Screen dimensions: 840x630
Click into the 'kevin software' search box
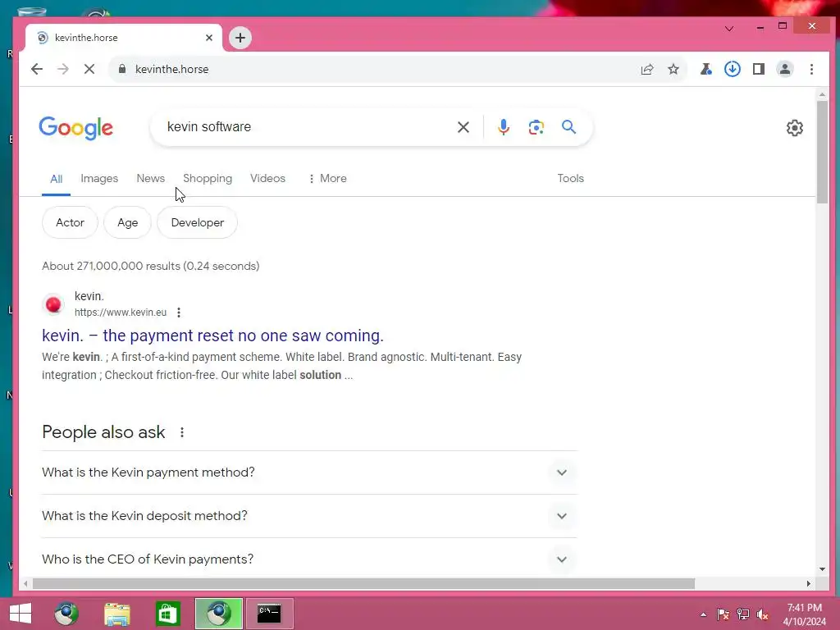(x=305, y=127)
